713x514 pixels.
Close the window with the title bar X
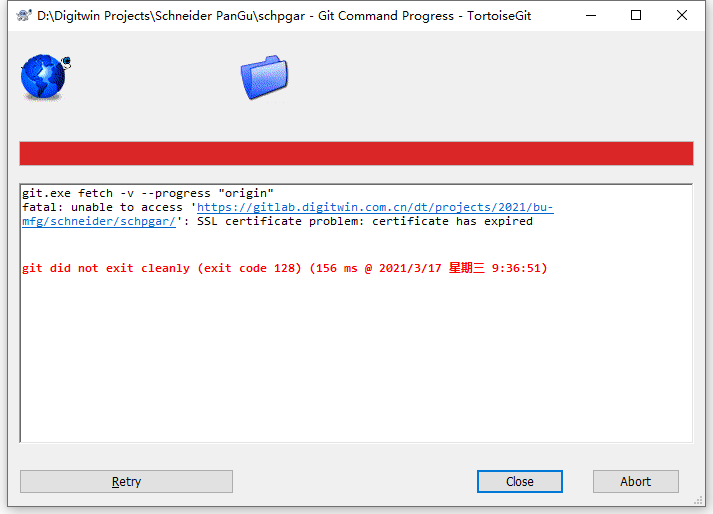682,15
